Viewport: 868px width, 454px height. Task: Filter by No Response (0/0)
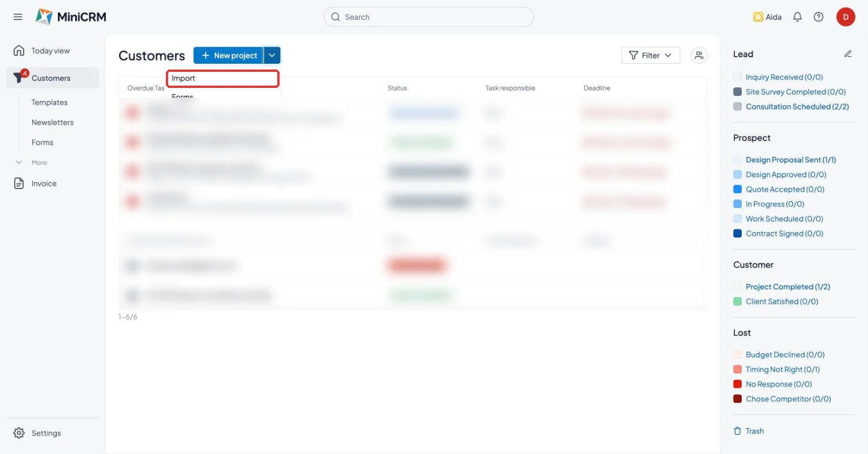[779, 384]
